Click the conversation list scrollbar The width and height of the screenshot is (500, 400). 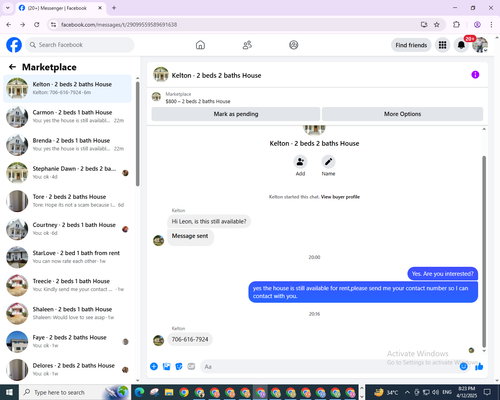coord(138,133)
